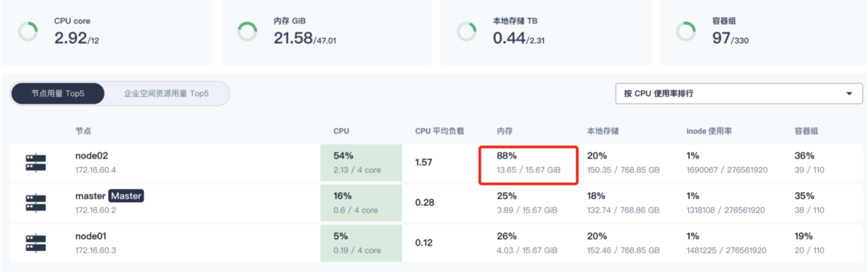Click the Master badge label
Image resolution: width=868 pixels, height=272 pixels.
pos(127,196)
